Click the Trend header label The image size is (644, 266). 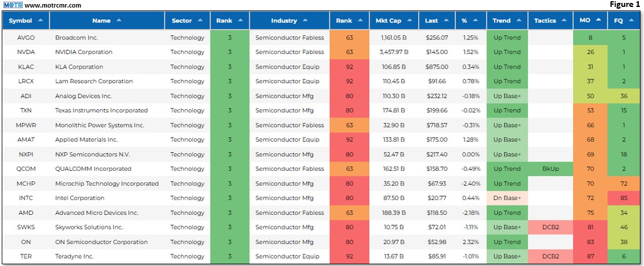click(502, 20)
